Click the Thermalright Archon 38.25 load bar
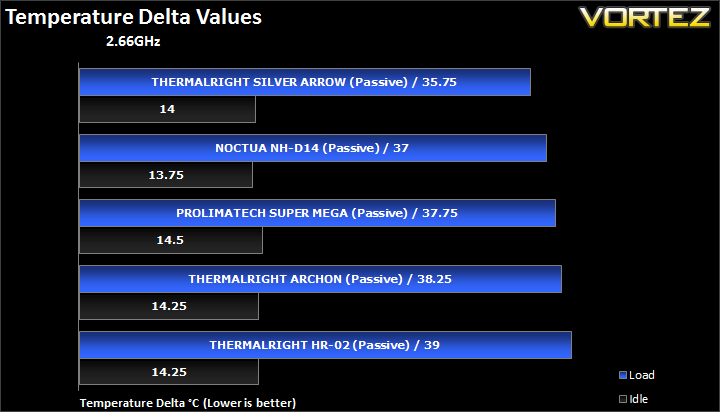The height and width of the screenshot is (412, 720). [321, 279]
